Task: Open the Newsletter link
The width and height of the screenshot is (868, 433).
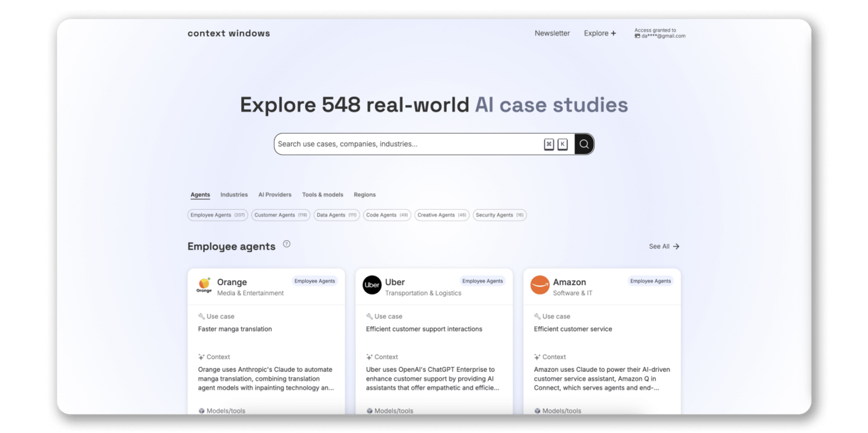Action: coord(552,33)
